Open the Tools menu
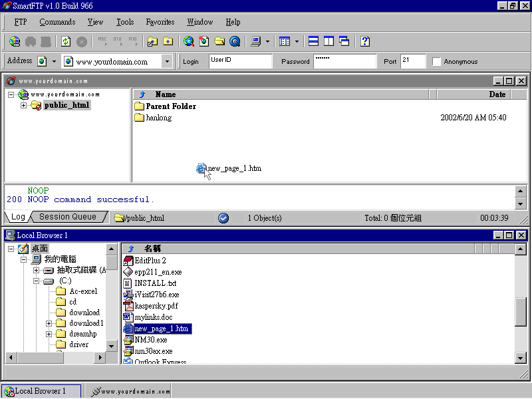 pos(125,22)
